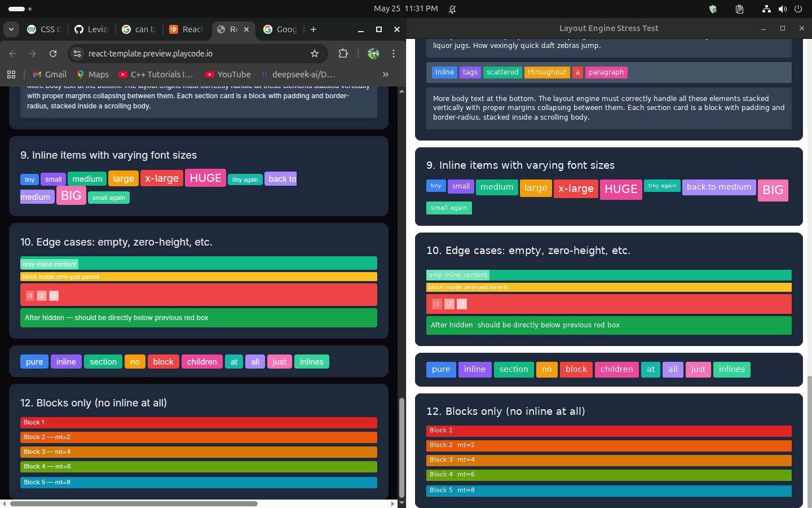This screenshot has height=508, width=812.
Task: Open the Extensions puzzle icon
Action: [x=343, y=54]
